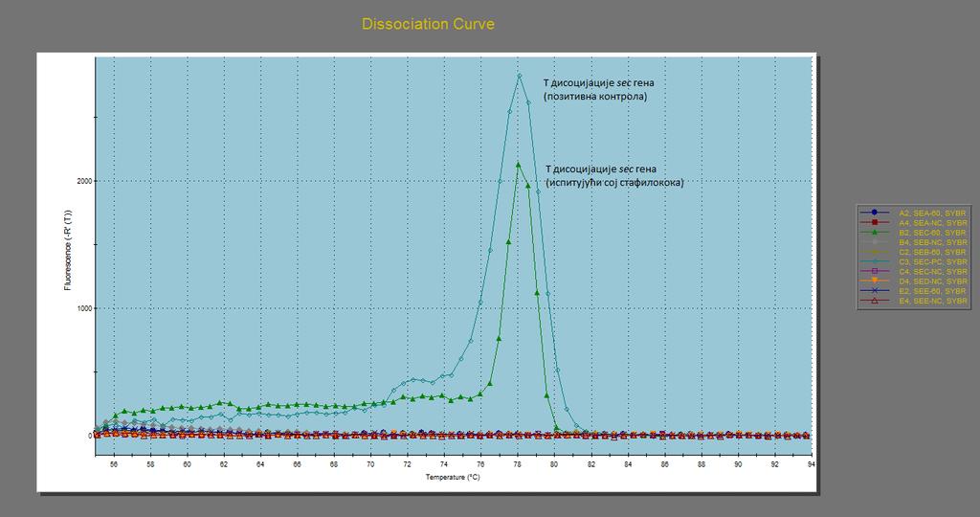Click the annotation 'испитујући сој стафилокока'
The width and height of the screenshot is (980, 517).
tap(614, 183)
